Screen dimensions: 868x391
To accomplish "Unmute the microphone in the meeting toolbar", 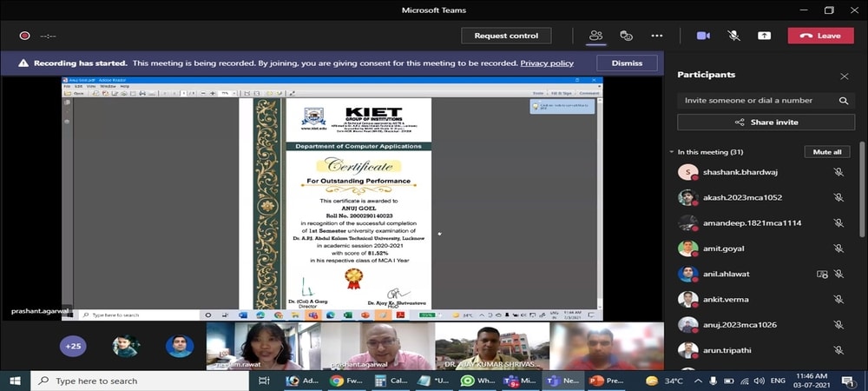I will point(733,36).
